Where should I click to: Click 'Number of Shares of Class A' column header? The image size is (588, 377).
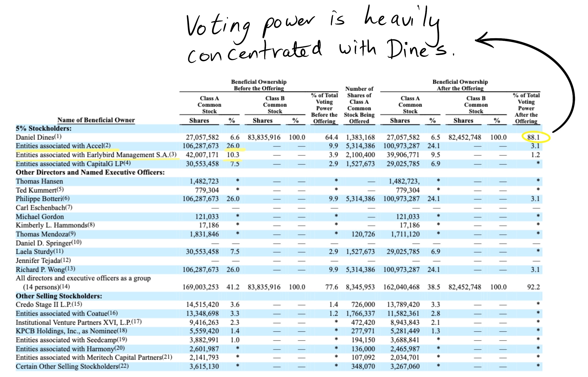[x=359, y=105]
